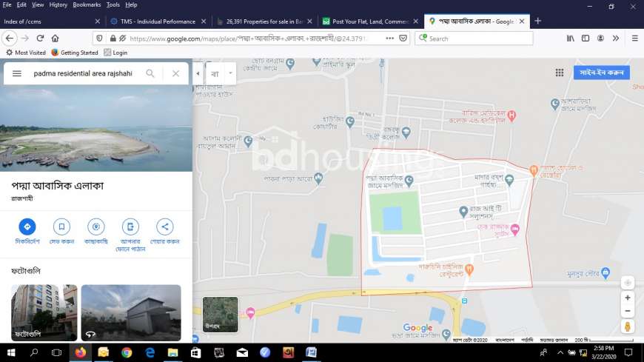Clear the Maps search with the X
This screenshot has width=644, height=362.
click(x=175, y=73)
